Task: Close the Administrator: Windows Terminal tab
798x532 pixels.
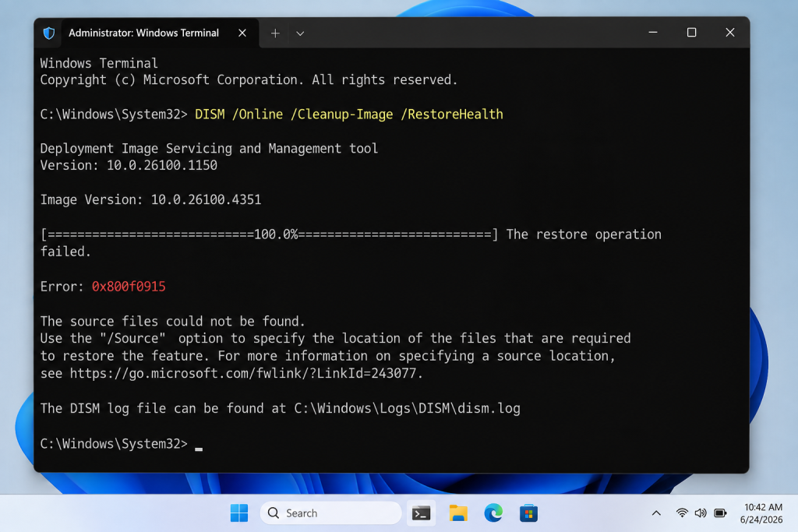Action: click(242, 33)
